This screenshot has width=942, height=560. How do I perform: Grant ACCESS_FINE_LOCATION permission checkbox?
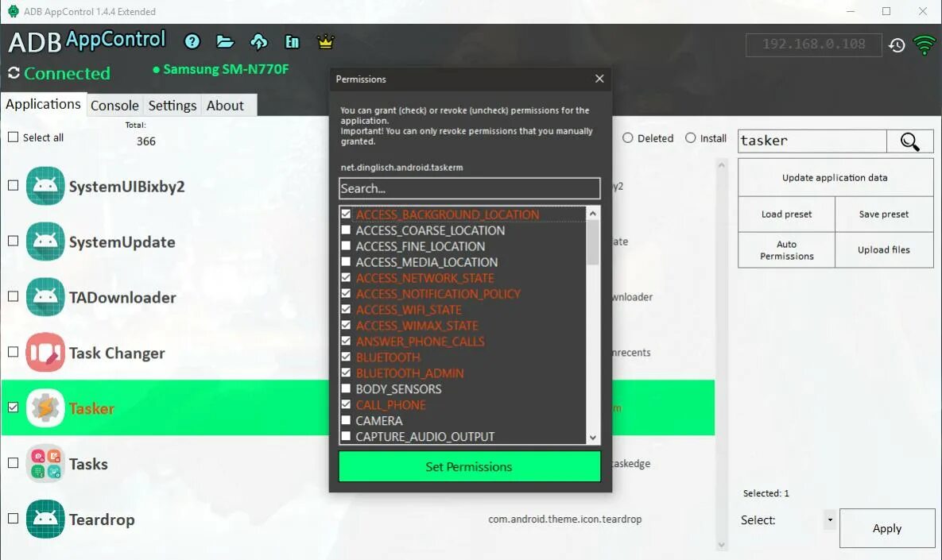[346, 245]
